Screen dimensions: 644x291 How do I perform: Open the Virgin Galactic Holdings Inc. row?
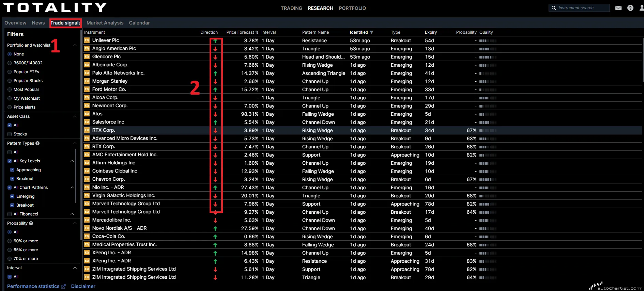click(363, 196)
